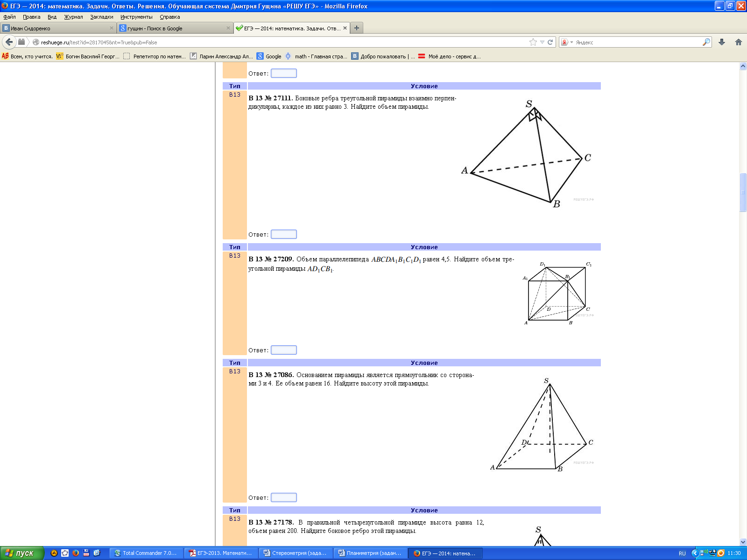
Task: Open the Downloads arrow icon
Action: [722, 42]
